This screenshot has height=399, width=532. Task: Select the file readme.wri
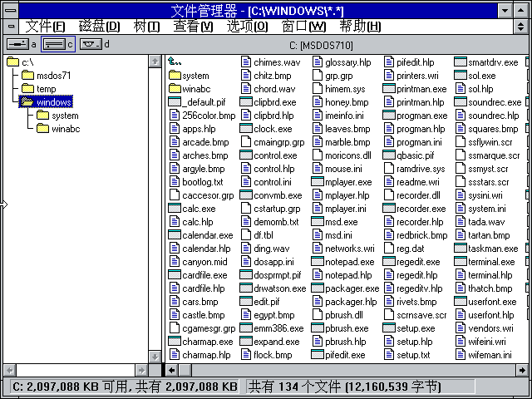point(411,182)
